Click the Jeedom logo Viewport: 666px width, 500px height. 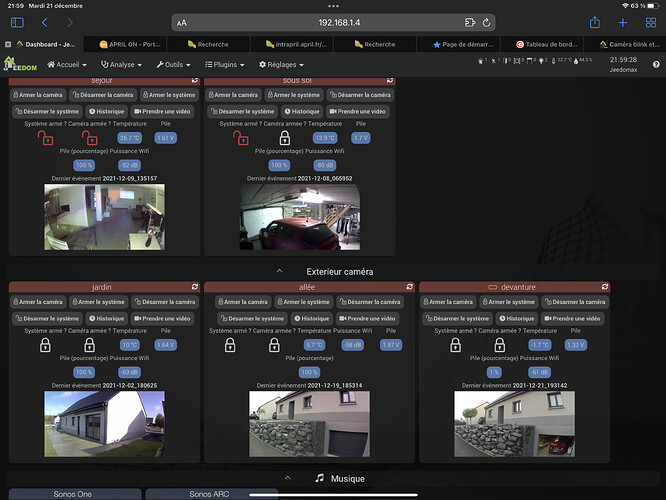(20, 64)
